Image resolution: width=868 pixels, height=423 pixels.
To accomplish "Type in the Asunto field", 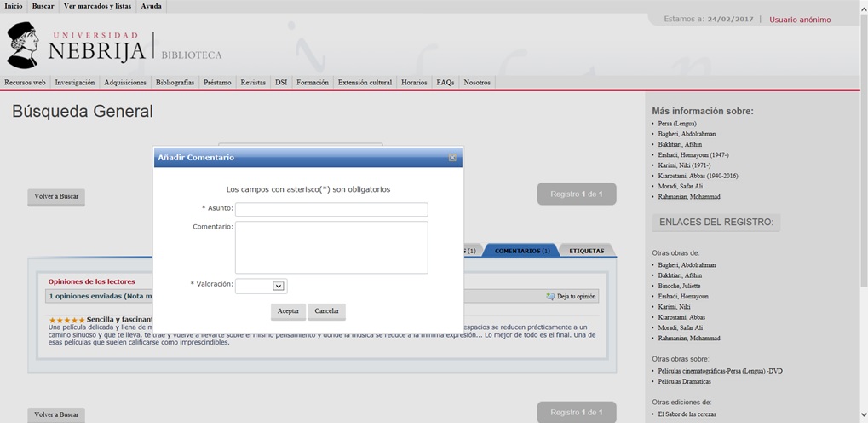I will pyautogui.click(x=331, y=209).
